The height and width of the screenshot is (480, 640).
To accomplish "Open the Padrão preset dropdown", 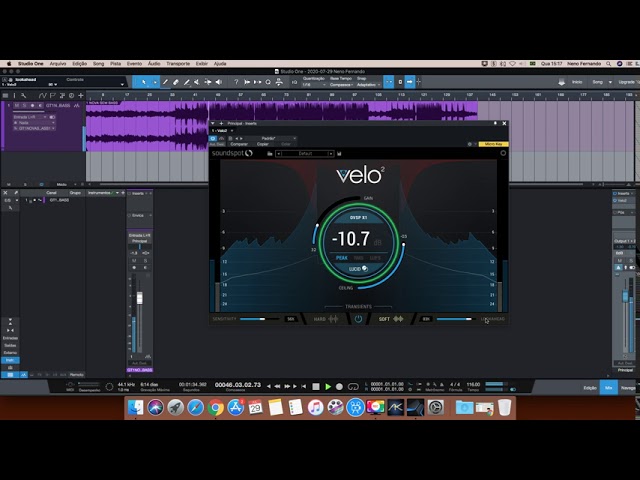I will coord(271,138).
